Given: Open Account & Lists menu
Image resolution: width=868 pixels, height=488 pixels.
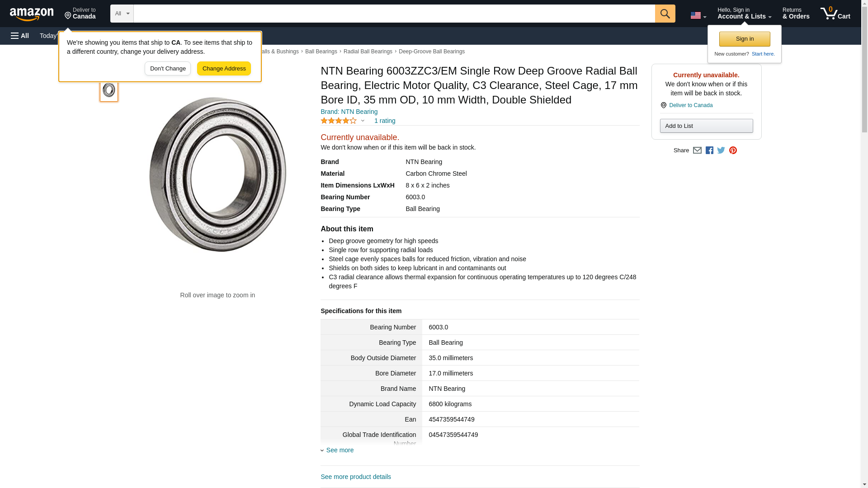Looking at the screenshot, I should coord(744,14).
